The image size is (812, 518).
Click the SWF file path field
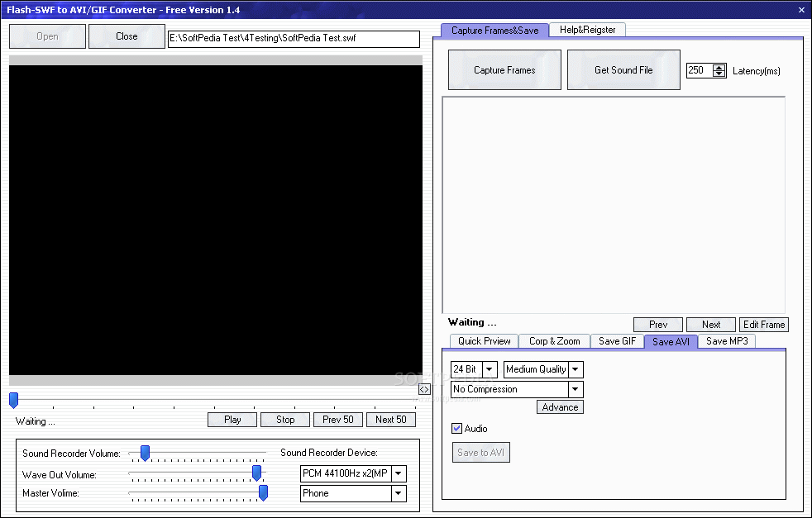pyautogui.click(x=294, y=39)
